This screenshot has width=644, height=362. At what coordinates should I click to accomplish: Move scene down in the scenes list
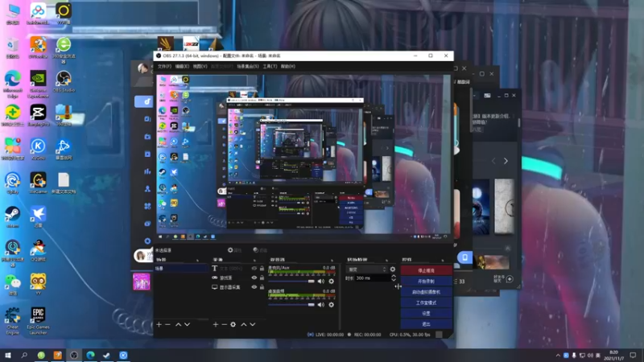(187, 324)
